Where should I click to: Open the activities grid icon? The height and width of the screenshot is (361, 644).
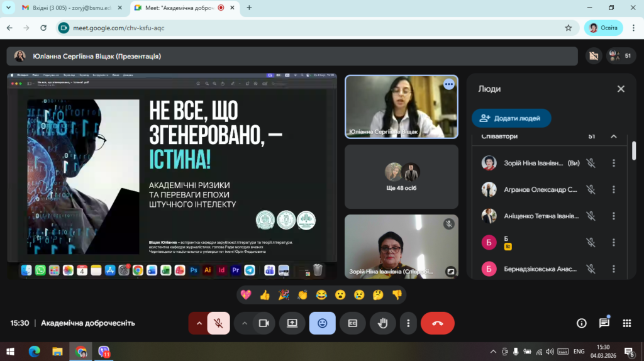pos(626,323)
